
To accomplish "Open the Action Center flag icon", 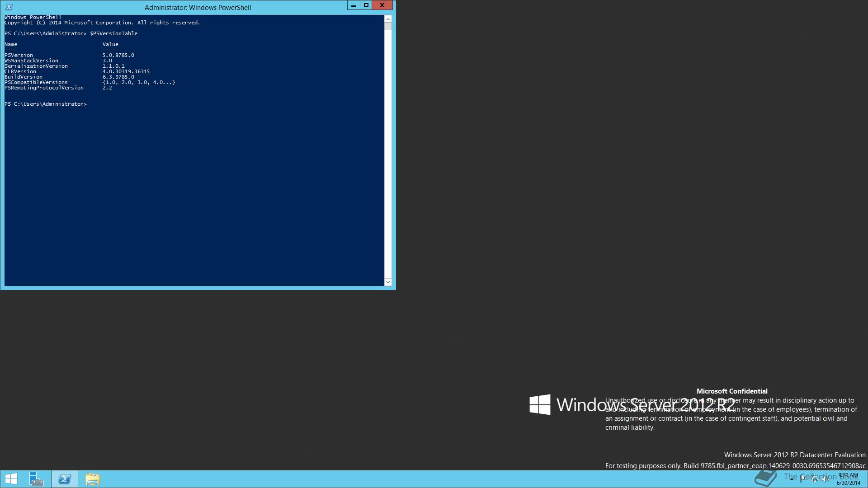I will coord(803,479).
